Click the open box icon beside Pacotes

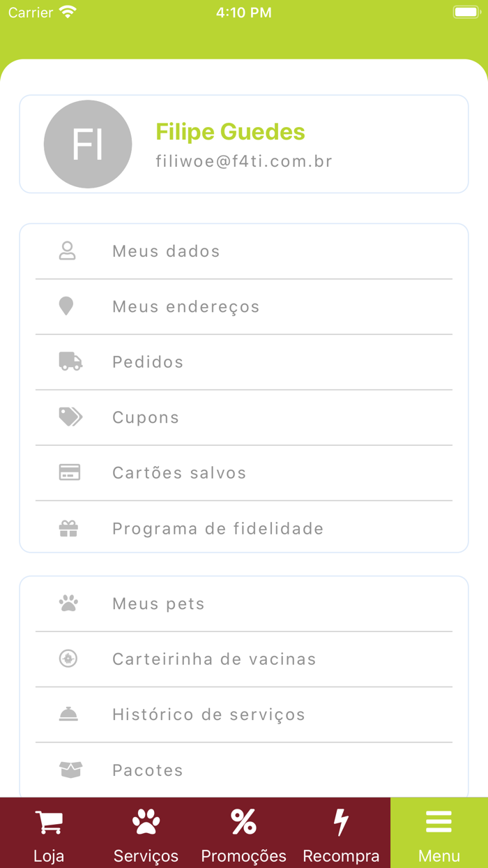tap(68, 770)
